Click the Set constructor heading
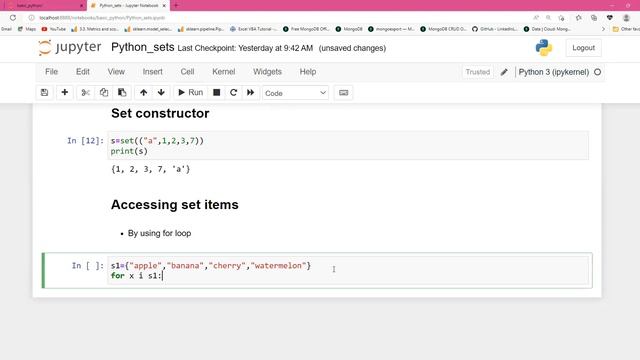This screenshot has width=640, height=360. pyautogui.click(x=160, y=113)
